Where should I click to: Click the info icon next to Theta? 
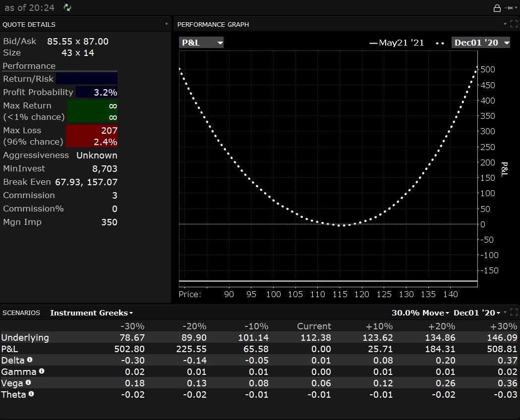pos(31,394)
